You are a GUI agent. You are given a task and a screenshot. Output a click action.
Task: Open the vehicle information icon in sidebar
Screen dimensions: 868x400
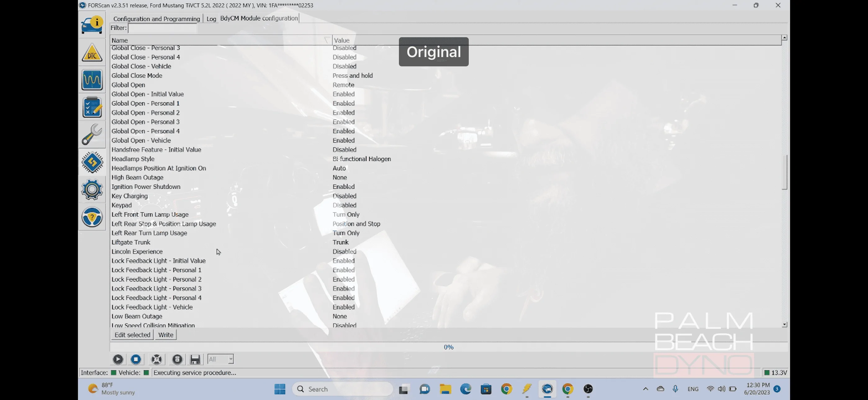tap(92, 25)
